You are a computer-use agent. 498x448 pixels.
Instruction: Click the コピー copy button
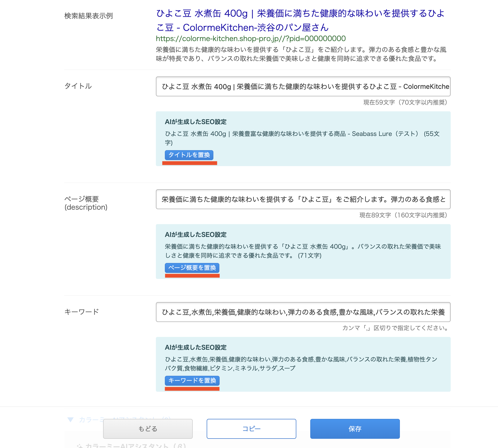(251, 429)
